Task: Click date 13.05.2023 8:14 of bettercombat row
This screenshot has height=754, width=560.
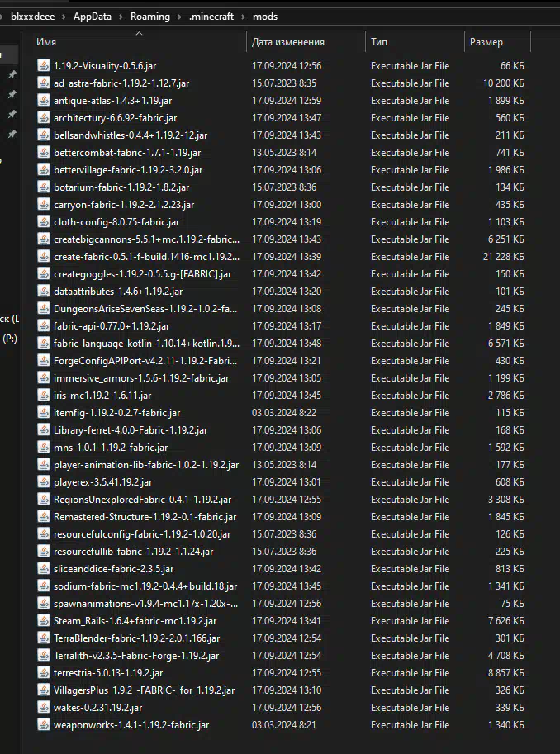Action: (284, 153)
